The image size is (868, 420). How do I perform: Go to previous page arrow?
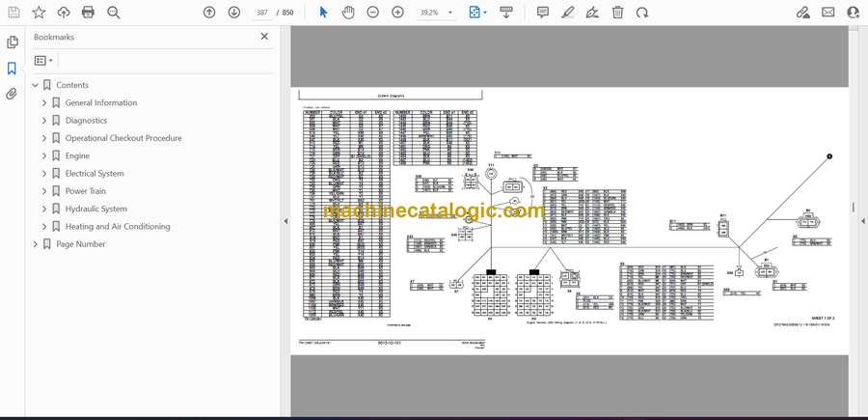(x=209, y=13)
